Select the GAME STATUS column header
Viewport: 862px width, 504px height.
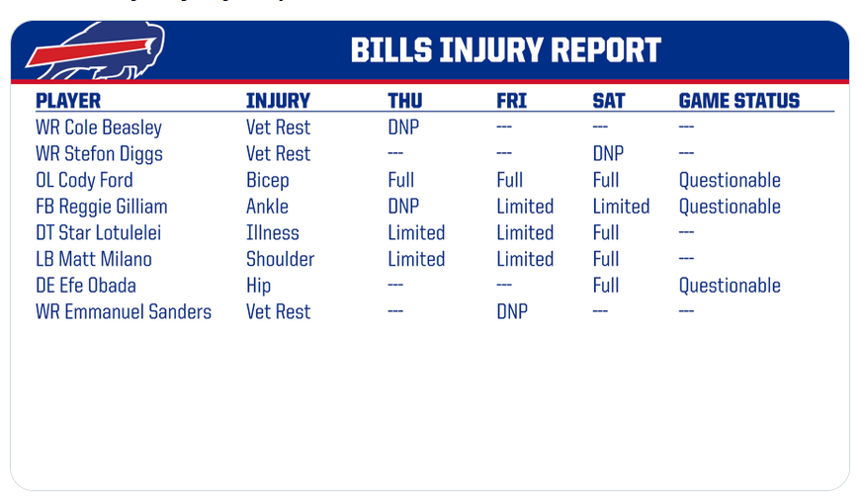[x=739, y=101]
